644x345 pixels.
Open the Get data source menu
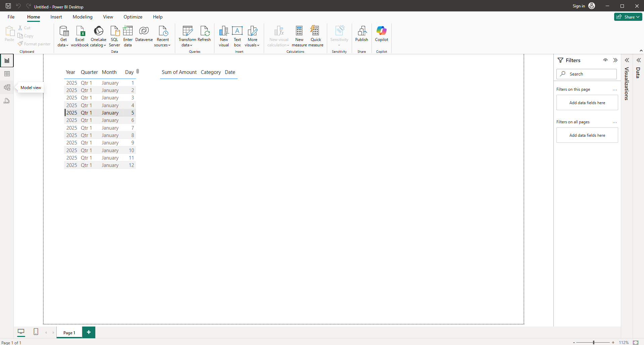(63, 36)
